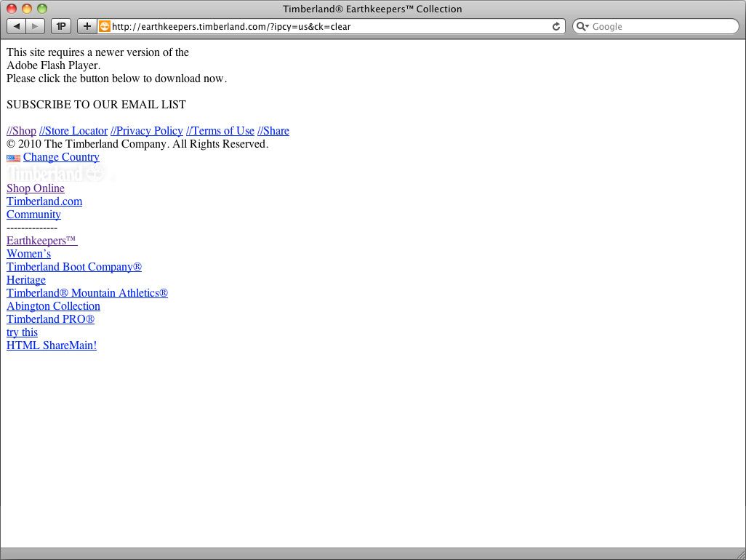Click the orange site favicon in address bar

pos(105,26)
